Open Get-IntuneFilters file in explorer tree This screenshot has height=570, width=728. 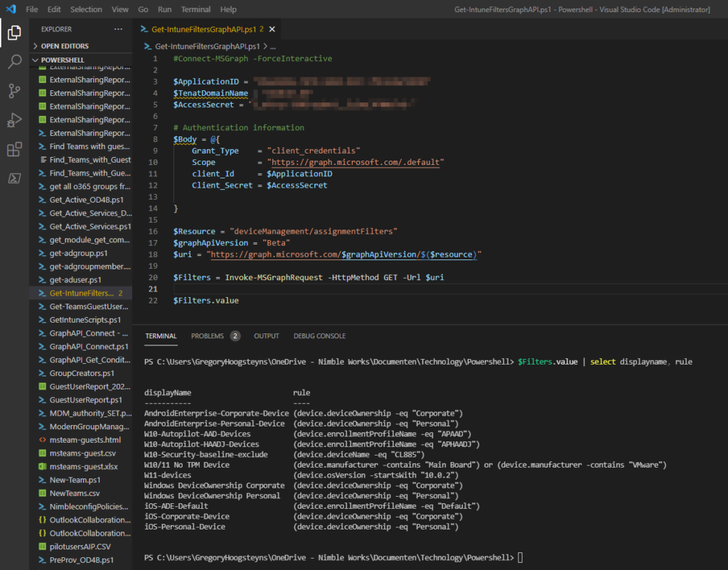(81, 293)
